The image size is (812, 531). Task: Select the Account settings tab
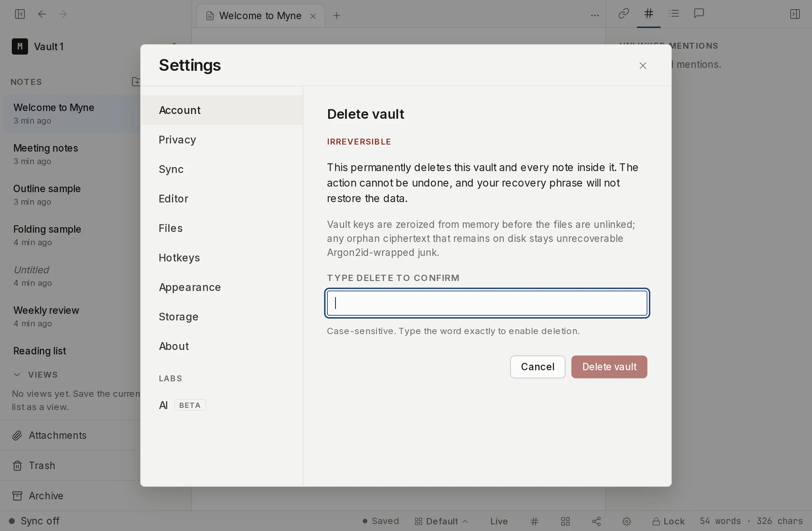tap(222, 110)
